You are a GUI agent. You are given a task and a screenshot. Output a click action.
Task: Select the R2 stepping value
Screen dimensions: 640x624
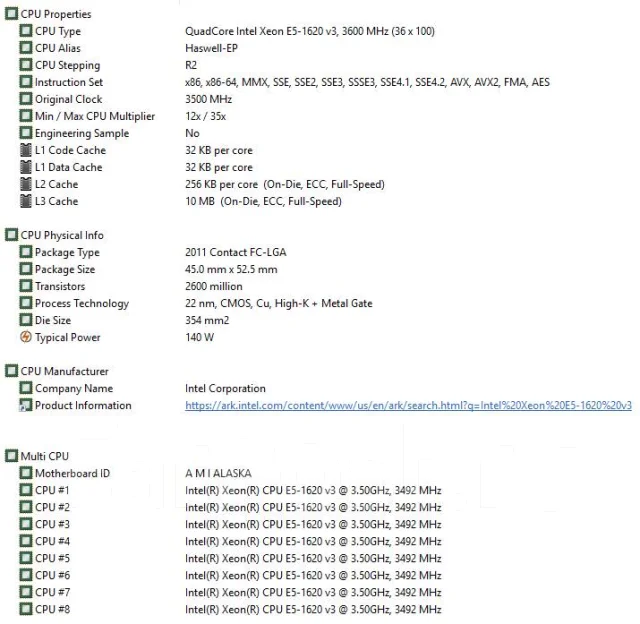191,65
